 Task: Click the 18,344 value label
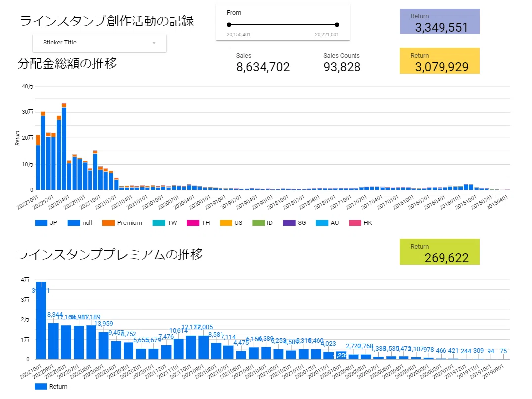[x=54, y=315]
